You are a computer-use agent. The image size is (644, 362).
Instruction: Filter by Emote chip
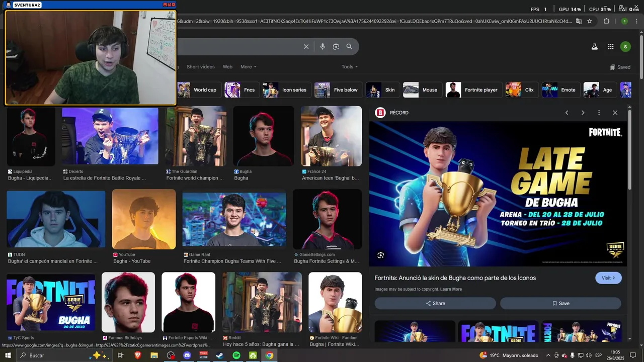560,90
